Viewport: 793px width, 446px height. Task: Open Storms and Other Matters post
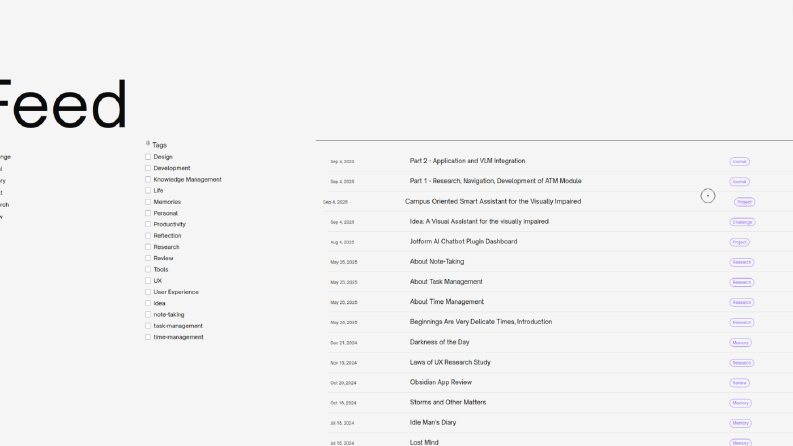coord(448,403)
